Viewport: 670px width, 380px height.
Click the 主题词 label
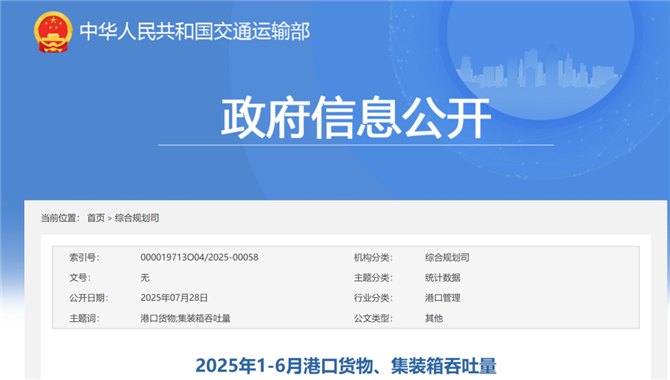click(x=84, y=318)
